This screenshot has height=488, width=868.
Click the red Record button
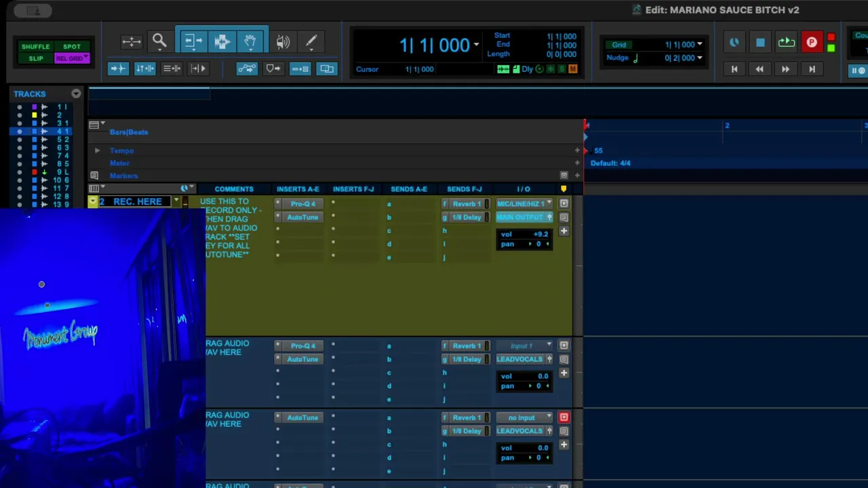click(x=812, y=43)
